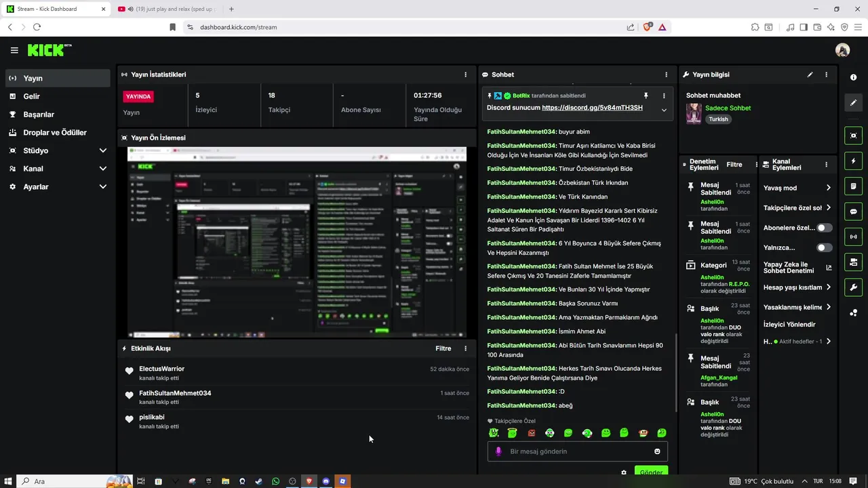Open Sadece Sohbet category link
Viewport: 868px width, 488px height.
tap(728, 108)
